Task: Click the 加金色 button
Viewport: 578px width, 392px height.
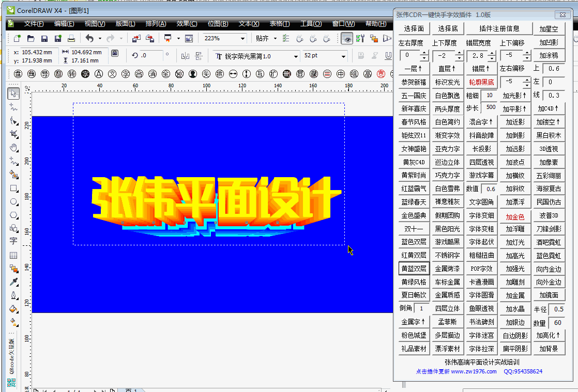Action: click(515, 217)
